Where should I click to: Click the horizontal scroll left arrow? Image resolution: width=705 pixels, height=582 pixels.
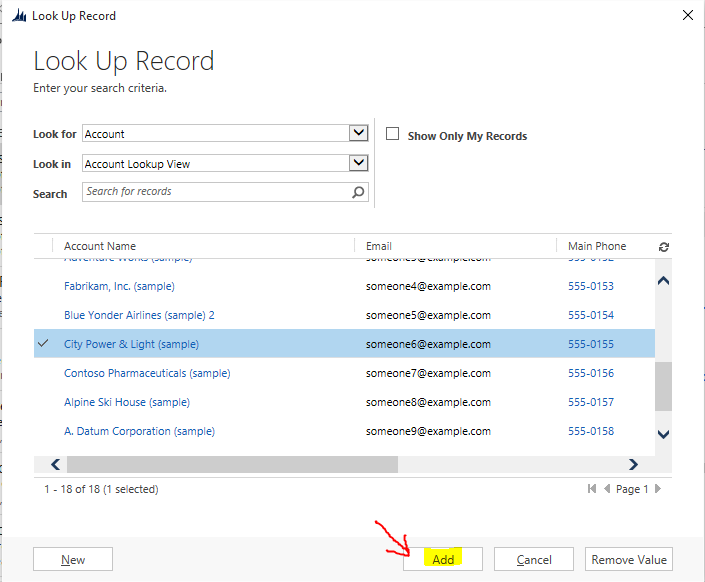pyautogui.click(x=56, y=464)
